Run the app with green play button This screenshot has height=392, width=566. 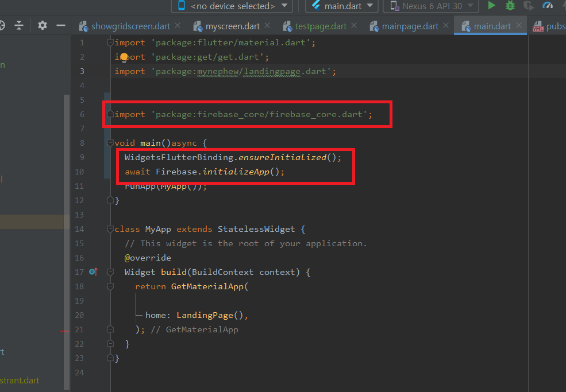click(x=491, y=5)
